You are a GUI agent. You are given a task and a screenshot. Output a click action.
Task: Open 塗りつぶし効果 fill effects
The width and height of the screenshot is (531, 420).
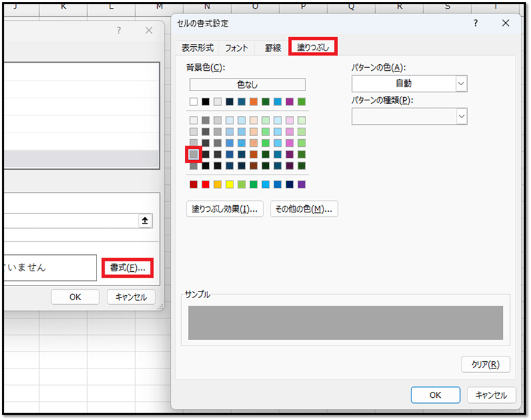(x=224, y=209)
